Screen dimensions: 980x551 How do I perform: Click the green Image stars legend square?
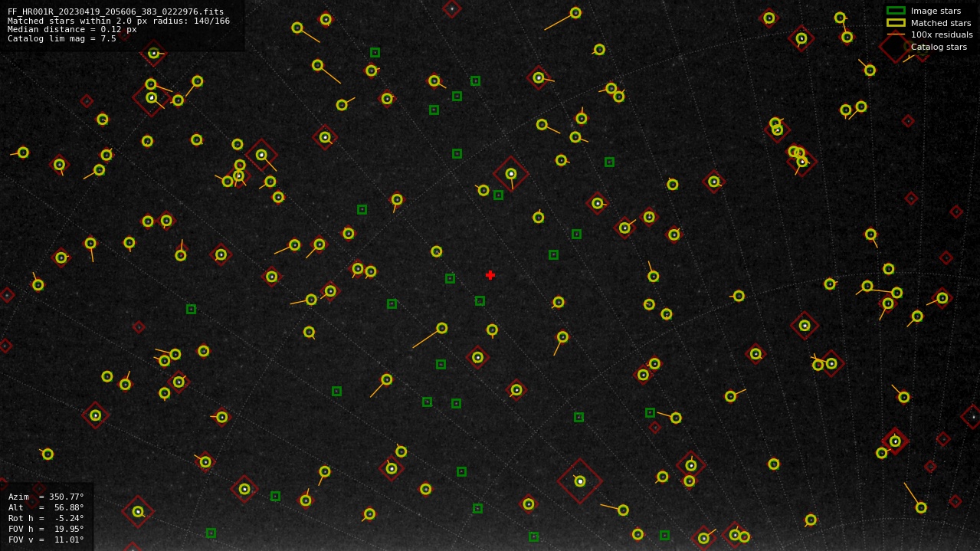[896, 11]
